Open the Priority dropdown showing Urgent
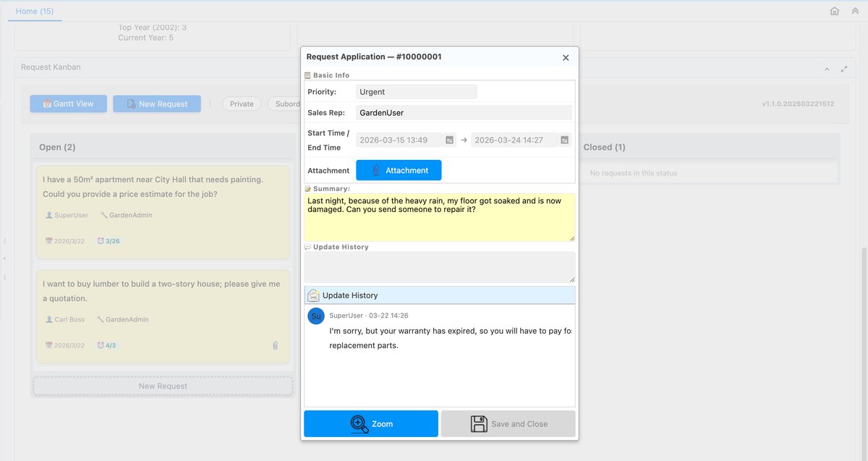868x461 pixels. (416, 92)
